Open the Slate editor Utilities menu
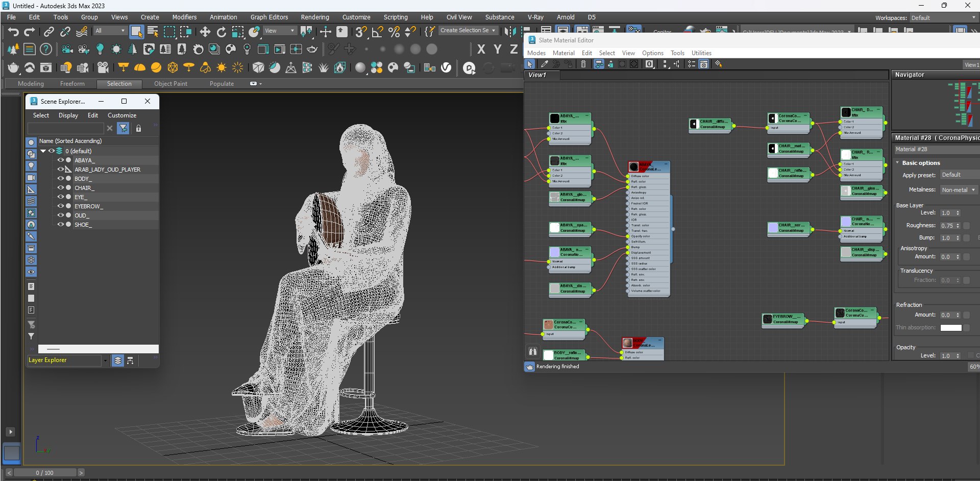This screenshot has height=481, width=980. pyautogui.click(x=701, y=53)
